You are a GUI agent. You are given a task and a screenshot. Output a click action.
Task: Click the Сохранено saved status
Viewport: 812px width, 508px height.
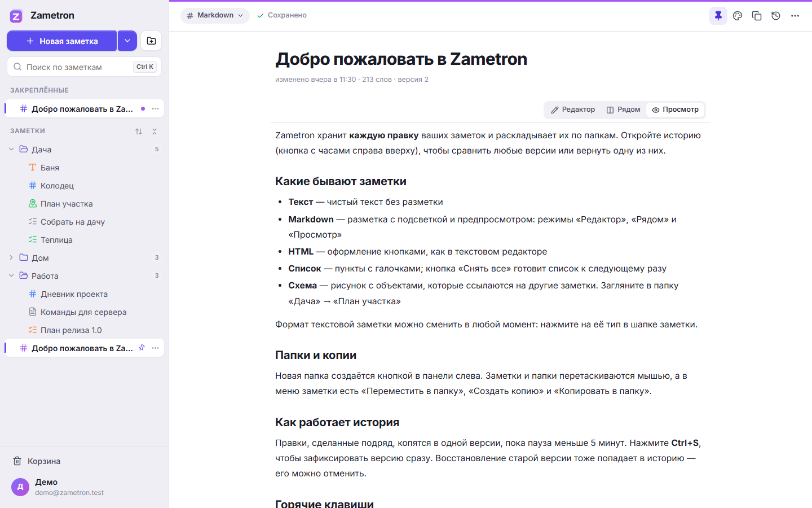coord(282,16)
